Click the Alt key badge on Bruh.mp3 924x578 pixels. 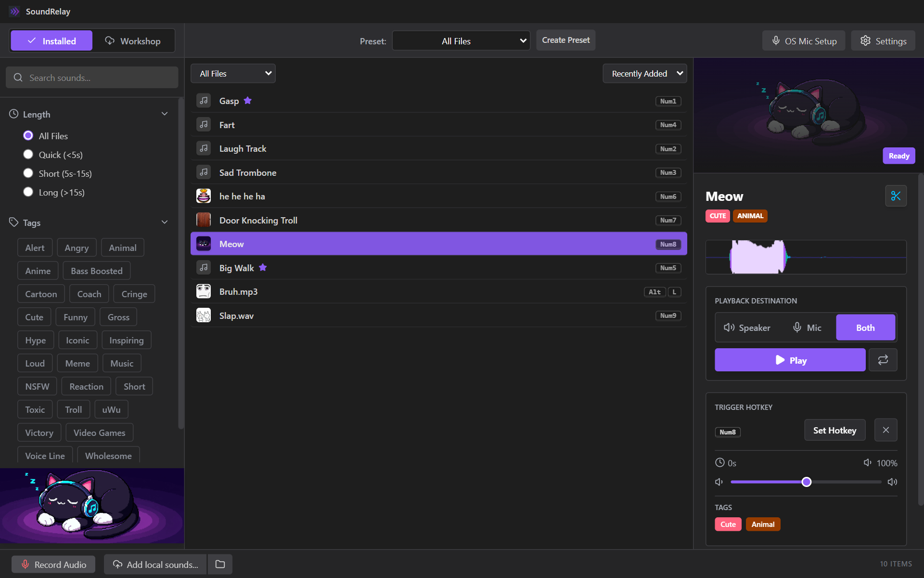(654, 292)
